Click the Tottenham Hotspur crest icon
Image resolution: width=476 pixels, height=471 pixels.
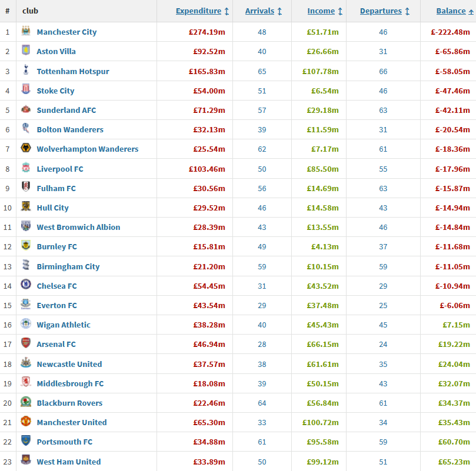click(x=26, y=70)
